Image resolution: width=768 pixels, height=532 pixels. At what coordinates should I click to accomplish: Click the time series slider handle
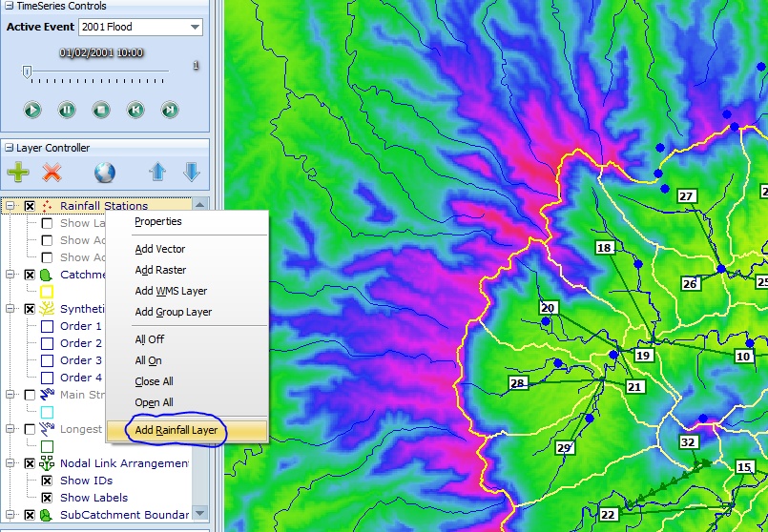tap(28, 71)
